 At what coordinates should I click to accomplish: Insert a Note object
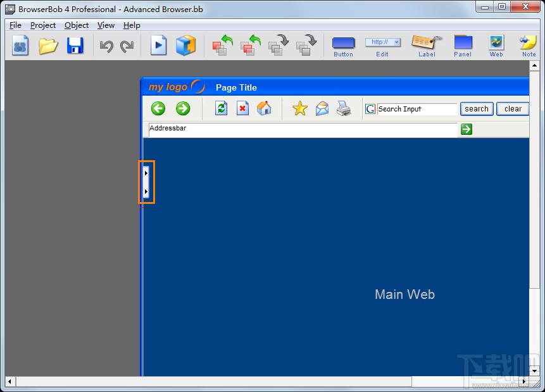pyautogui.click(x=529, y=46)
